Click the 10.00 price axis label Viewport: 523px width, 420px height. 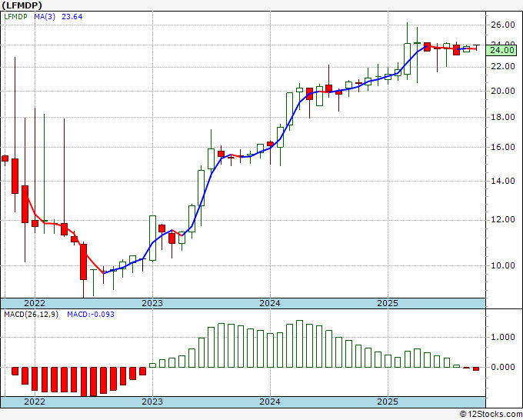tap(503, 265)
